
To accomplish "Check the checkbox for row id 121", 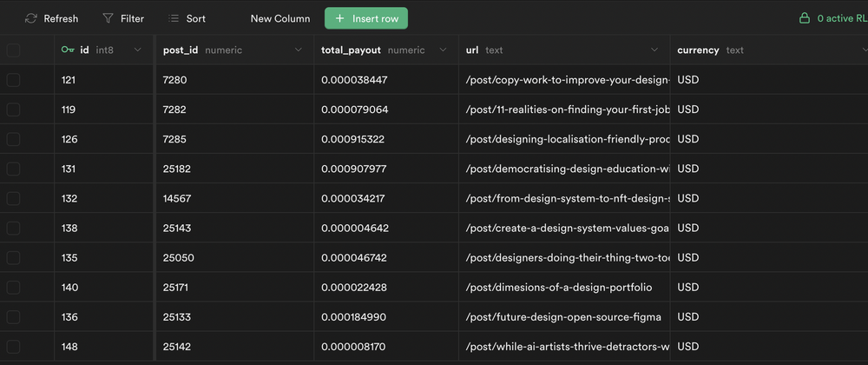I will coord(13,80).
